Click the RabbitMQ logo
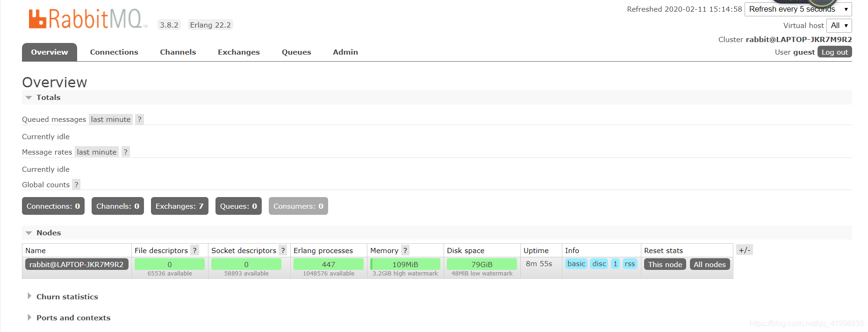 87,19
